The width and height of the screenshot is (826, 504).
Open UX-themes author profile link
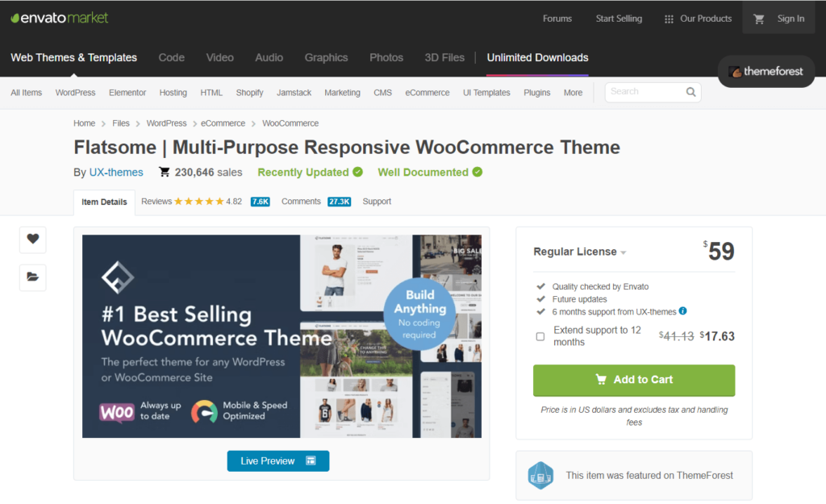[x=116, y=173]
